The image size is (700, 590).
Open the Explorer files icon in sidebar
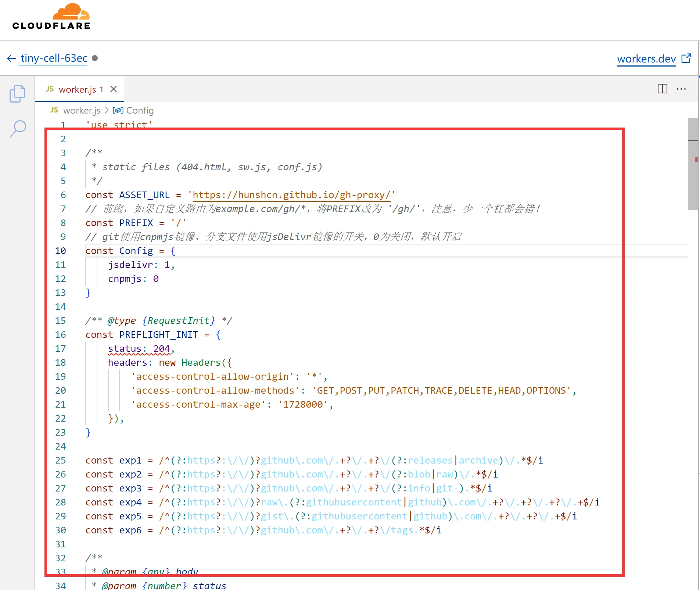[17, 93]
